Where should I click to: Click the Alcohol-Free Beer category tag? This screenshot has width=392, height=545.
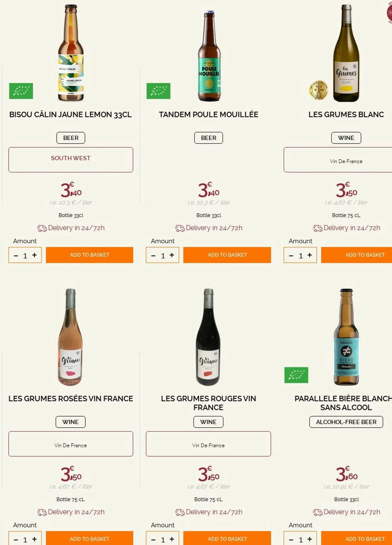tap(346, 422)
